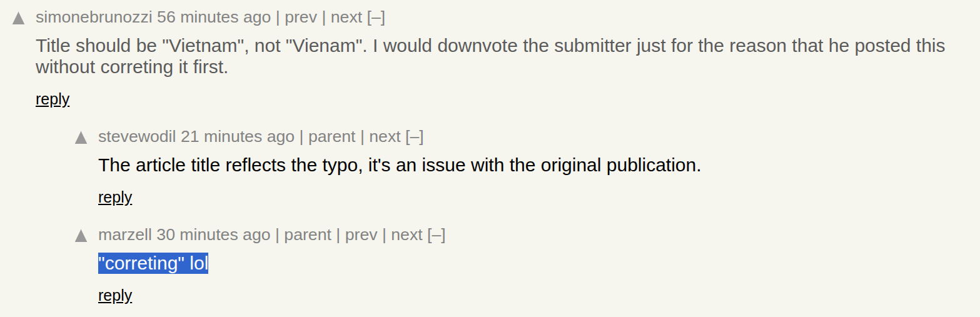Reply to simonebrunozzi's comment

click(53, 99)
